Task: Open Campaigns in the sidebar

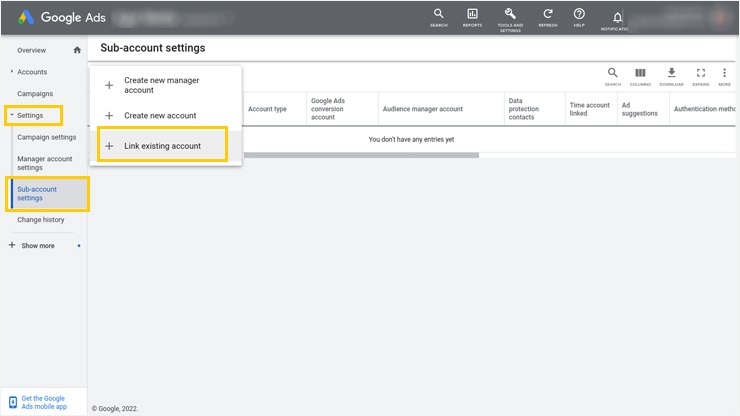Action: 35,93
